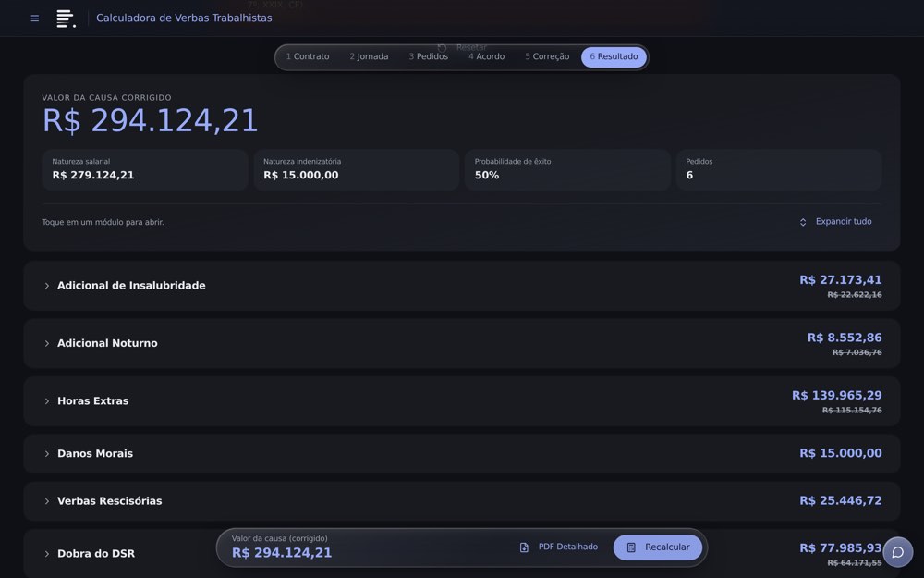Viewport: 924px width, 578px height.
Task: Click Natureza indenizatória R$ 15.000,00 card
Action: 356,170
